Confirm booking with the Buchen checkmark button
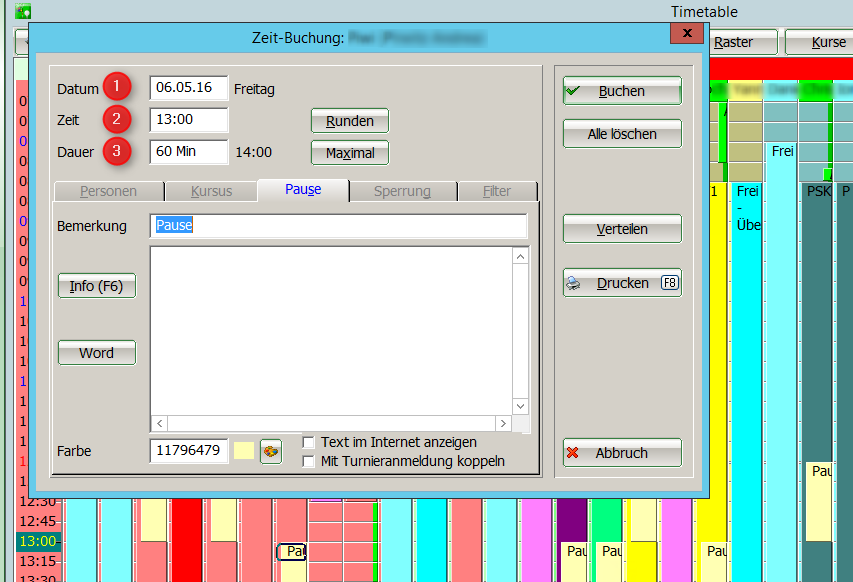The height and width of the screenshot is (582, 853). pos(622,91)
